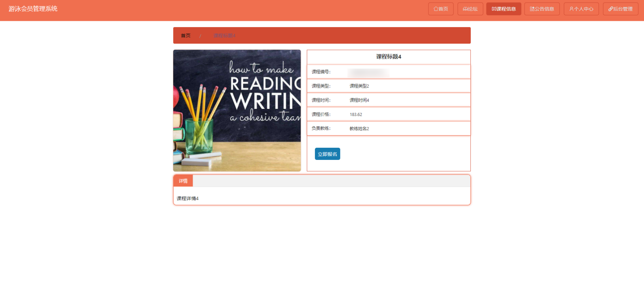
Task: Open 个人中心 from the navbar
Action: click(581, 9)
